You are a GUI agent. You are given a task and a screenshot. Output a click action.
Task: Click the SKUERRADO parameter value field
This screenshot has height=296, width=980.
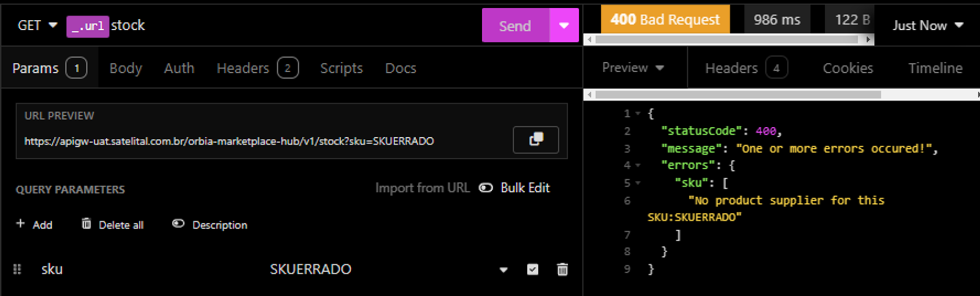pos(311,270)
